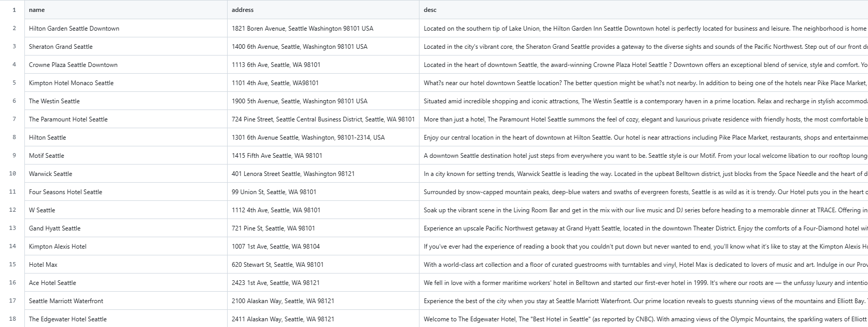The image size is (868, 327).
Task: Click description starting 'We fell in love with'
Action: tap(643, 283)
